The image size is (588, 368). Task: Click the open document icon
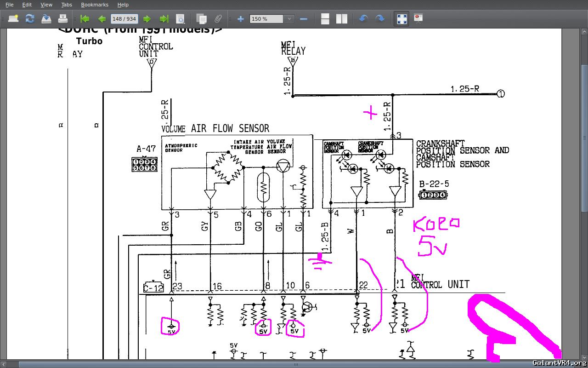(13, 19)
